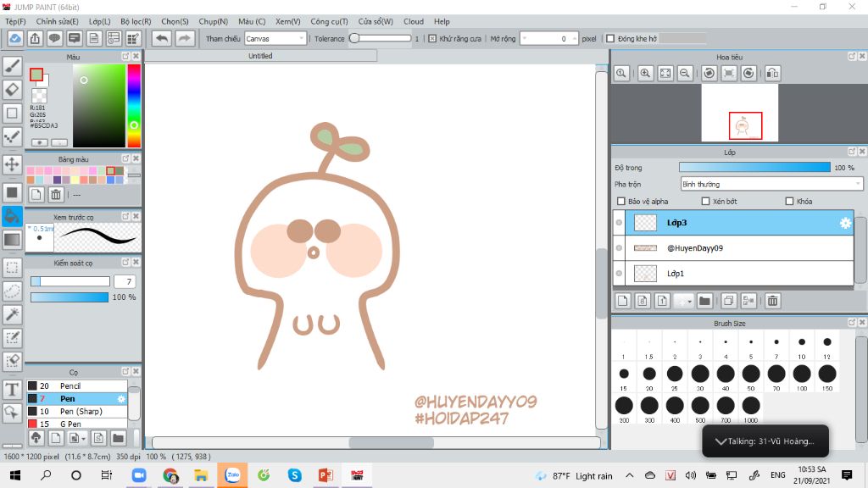Open the Chỉnh sửa(E) menu
This screenshot has width=868, height=488.
point(58,21)
